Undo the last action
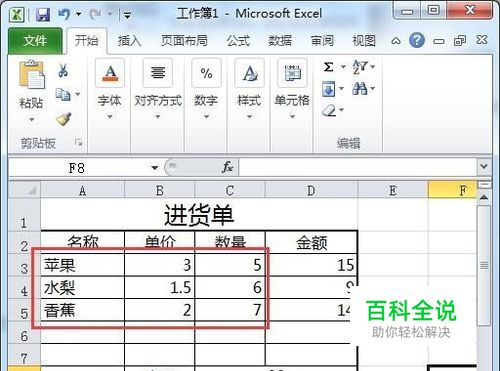Screen dimensions: 500x371 pos(64,14)
